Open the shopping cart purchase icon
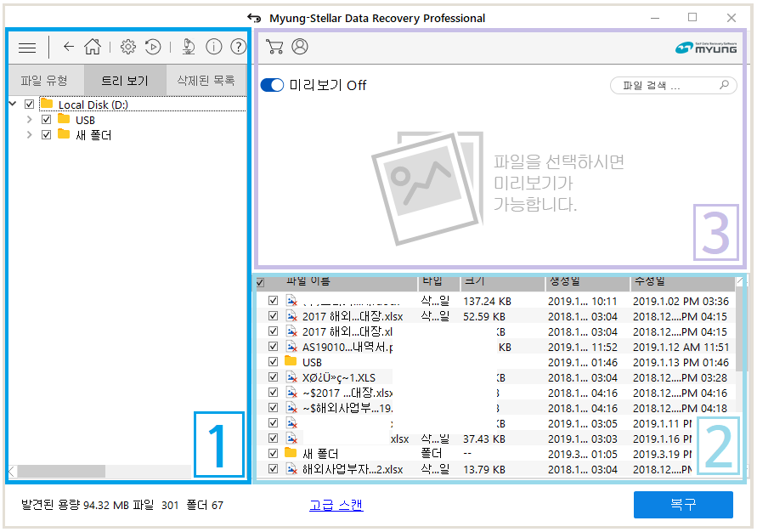The width and height of the screenshot is (757, 532). (274, 47)
